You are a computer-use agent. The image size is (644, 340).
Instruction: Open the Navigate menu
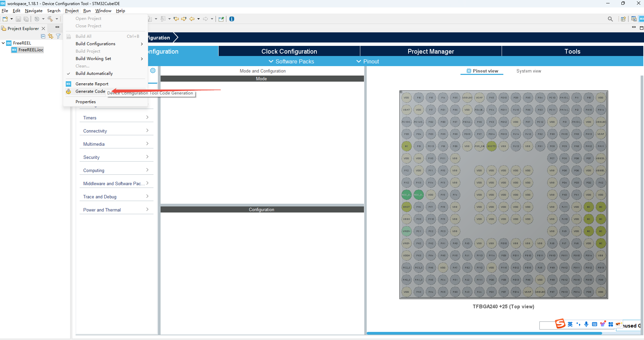[34, 11]
